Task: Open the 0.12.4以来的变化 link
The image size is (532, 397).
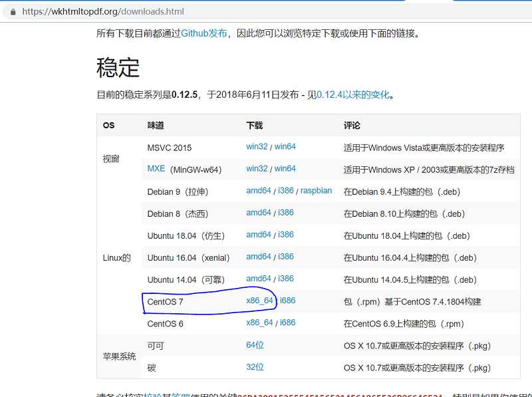Action: pyautogui.click(x=353, y=94)
